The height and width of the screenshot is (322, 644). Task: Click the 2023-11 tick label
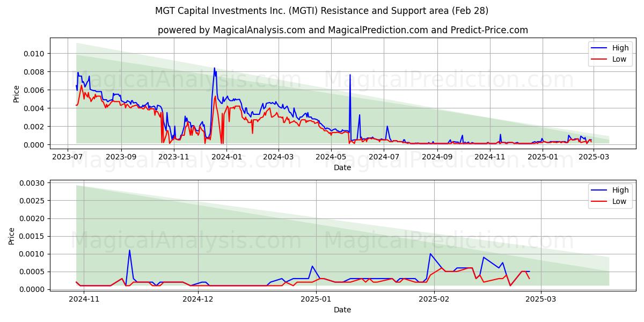click(174, 157)
